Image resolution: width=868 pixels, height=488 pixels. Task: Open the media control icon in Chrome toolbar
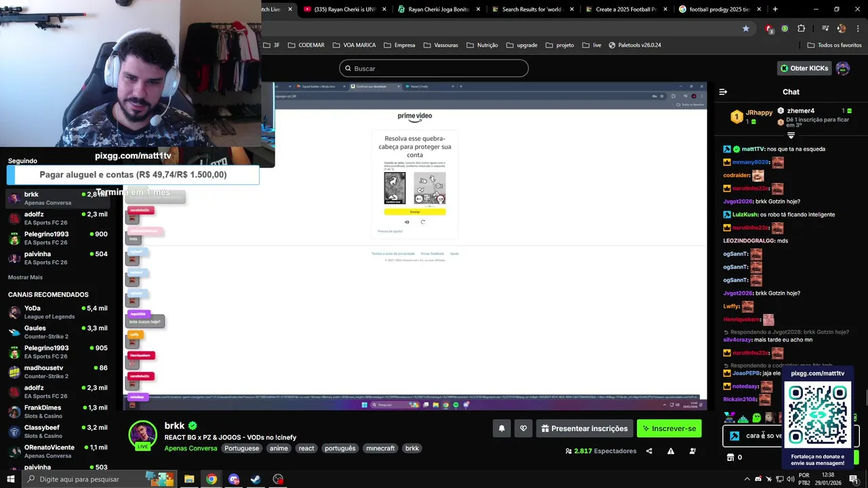click(x=825, y=28)
